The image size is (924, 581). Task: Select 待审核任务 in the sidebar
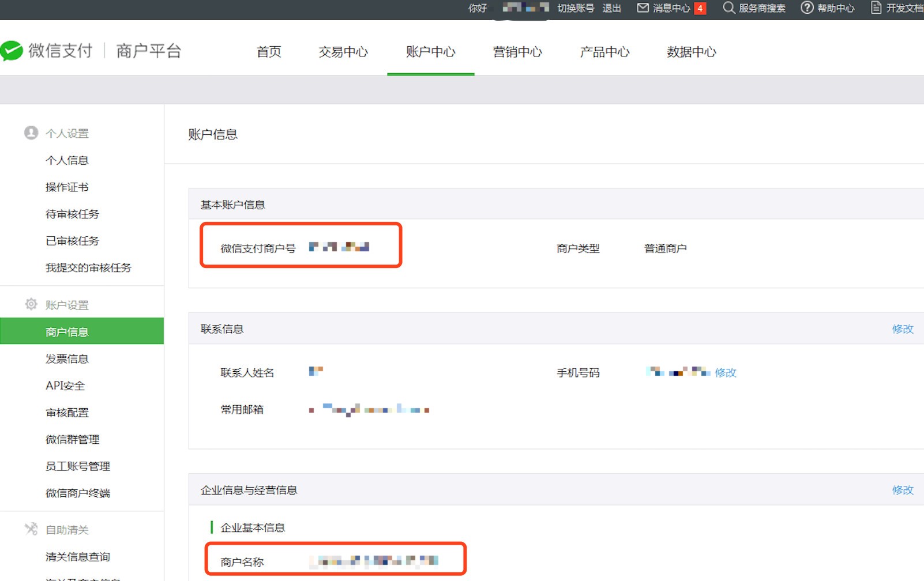(x=73, y=214)
